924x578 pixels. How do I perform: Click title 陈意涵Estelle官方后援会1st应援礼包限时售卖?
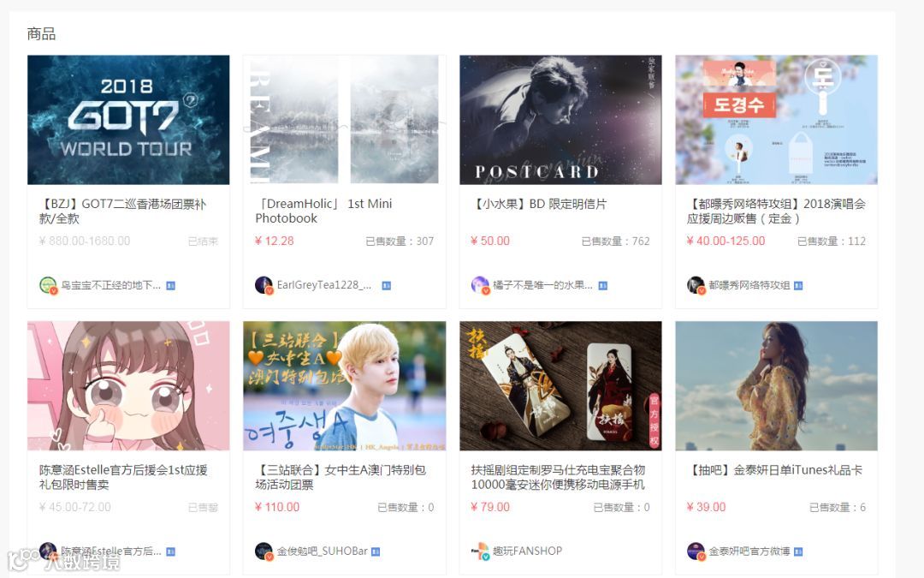pos(123,477)
